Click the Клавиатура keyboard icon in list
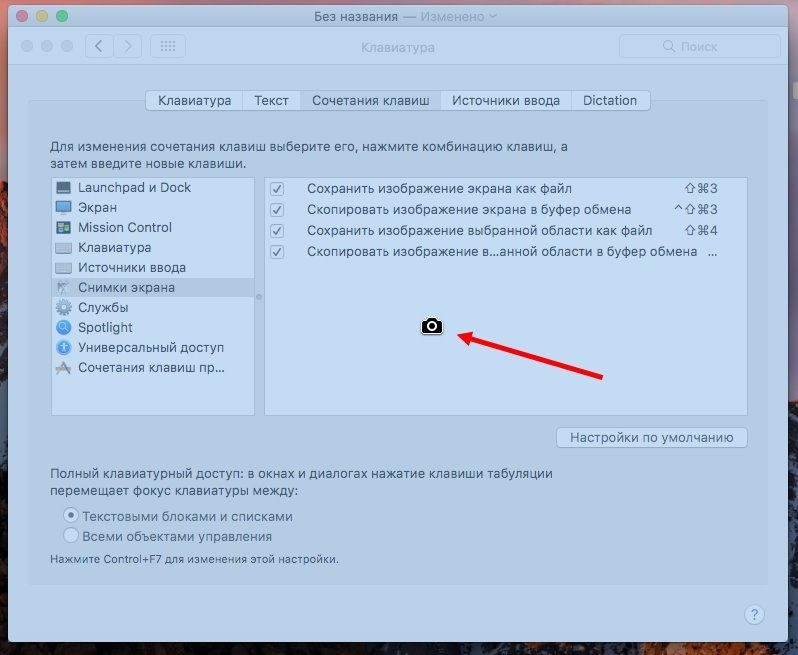This screenshot has width=798, height=655. tap(64, 248)
